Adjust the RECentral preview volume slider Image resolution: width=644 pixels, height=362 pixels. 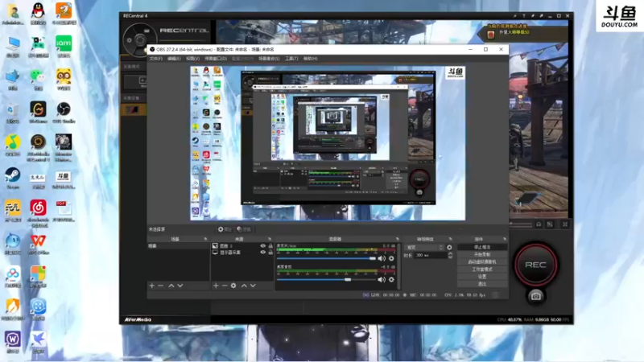point(521,224)
